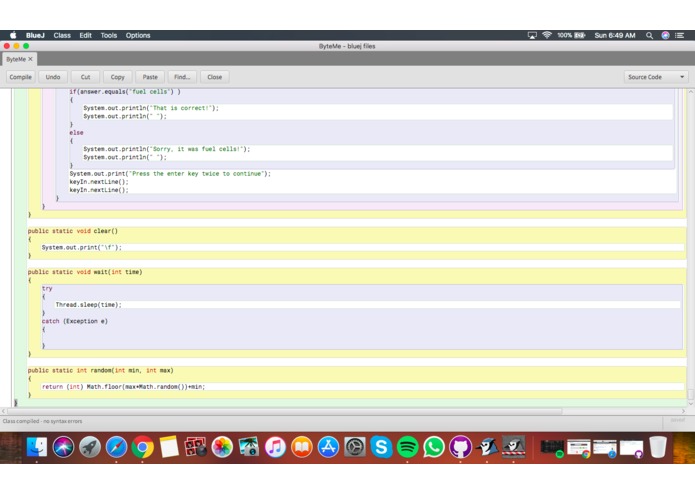Click the Close toolbar button
Viewport: 695px width, 494px height.
(x=215, y=77)
